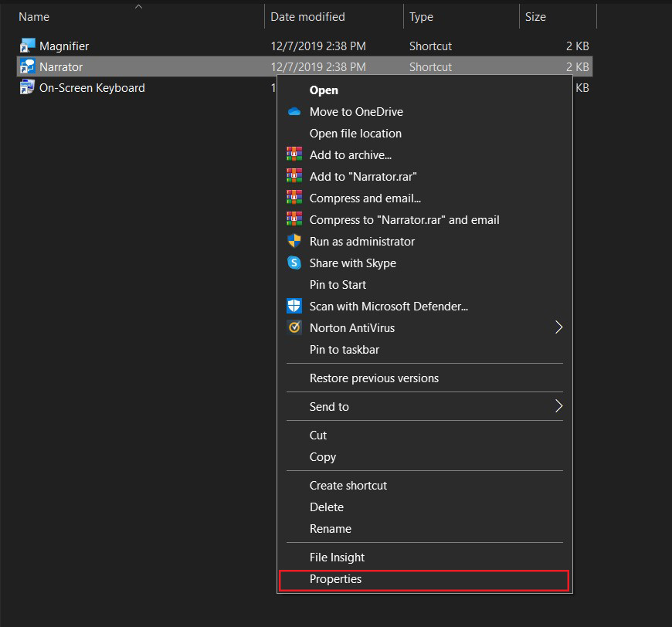Image resolution: width=672 pixels, height=627 pixels.
Task: Select the Narrator file name
Action: pos(61,67)
